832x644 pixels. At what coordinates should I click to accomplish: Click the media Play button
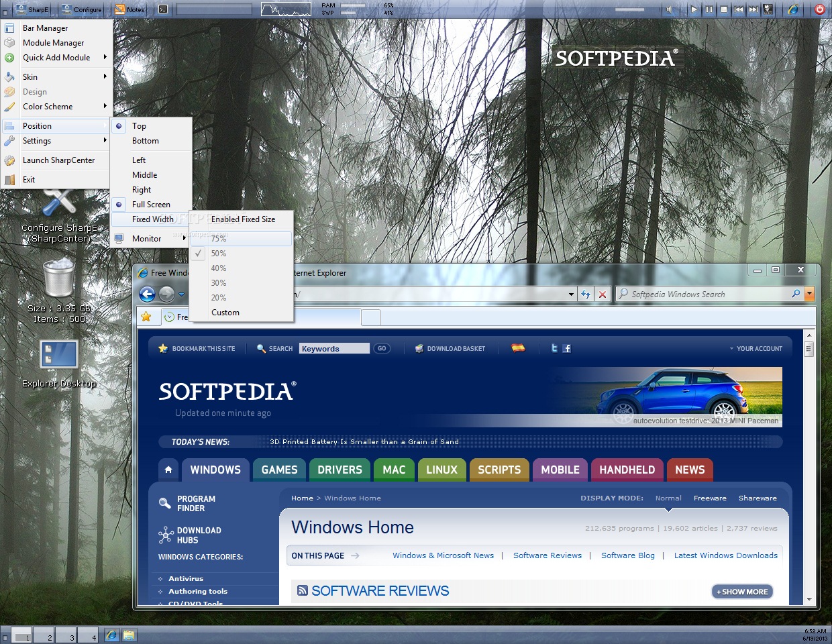[694, 9]
